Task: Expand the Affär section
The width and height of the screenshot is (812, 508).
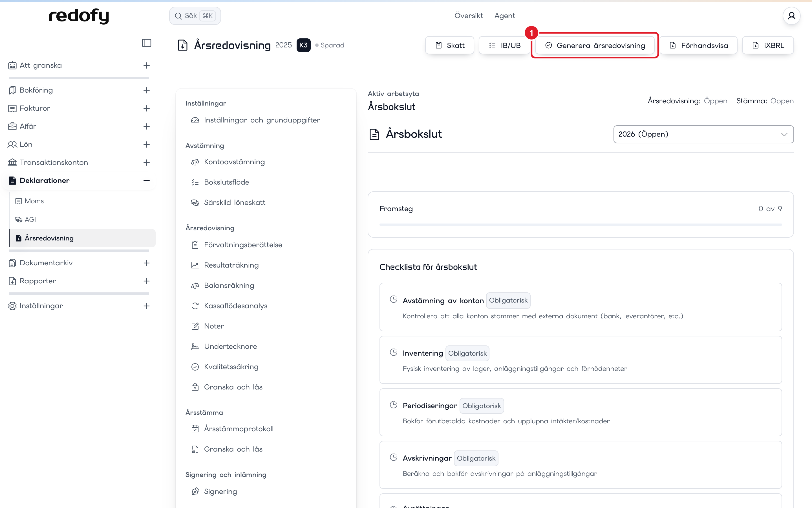Action: (x=146, y=126)
